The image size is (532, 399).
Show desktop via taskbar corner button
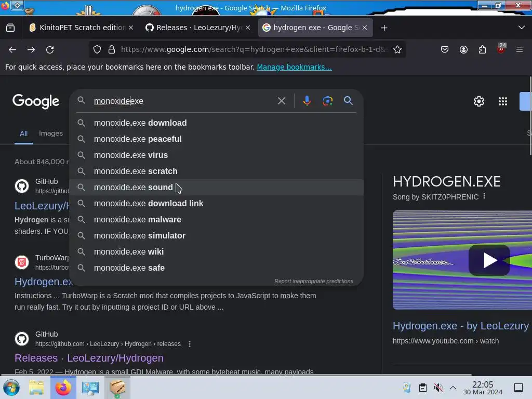pos(518,388)
